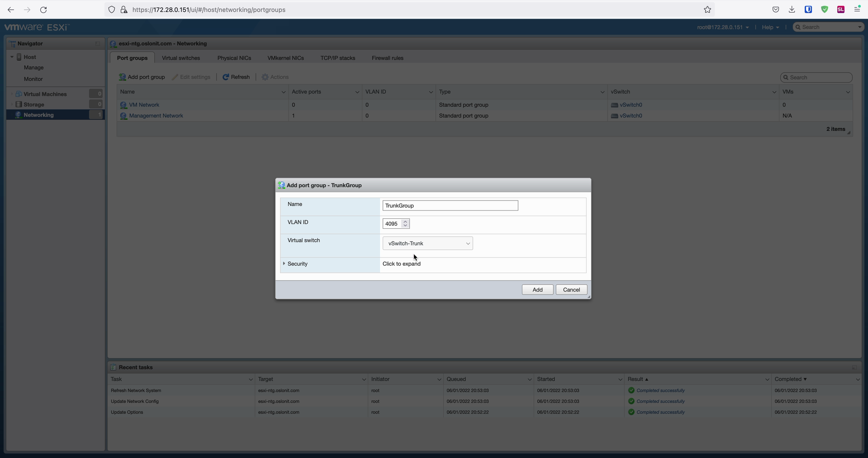Switch to the Firewall rules tab
The height and width of the screenshot is (458, 868).
click(388, 58)
